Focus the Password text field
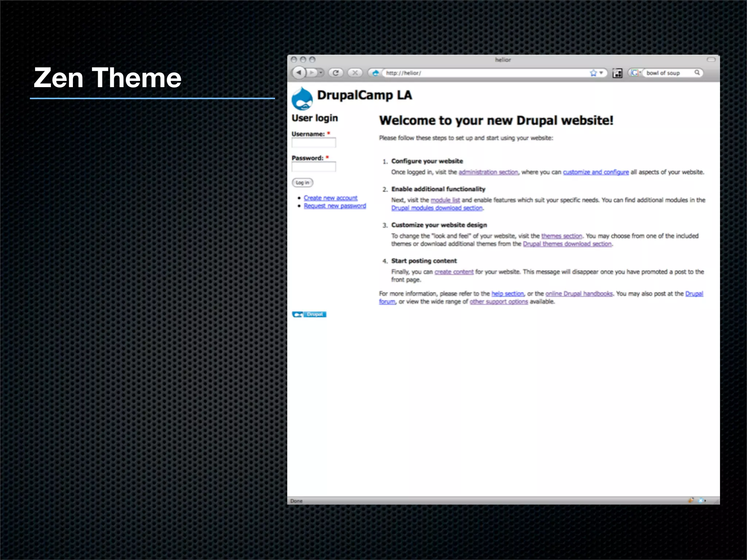The image size is (747, 560). (x=314, y=167)
